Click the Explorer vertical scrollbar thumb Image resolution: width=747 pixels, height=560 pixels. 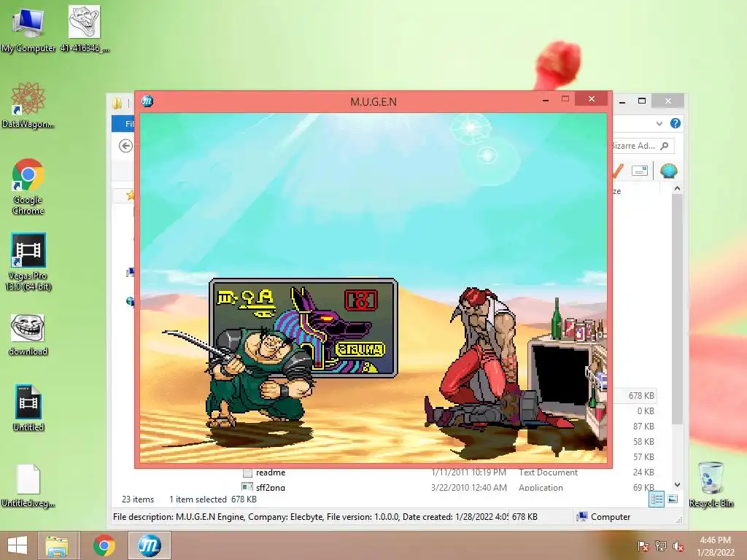click(677, 308)
